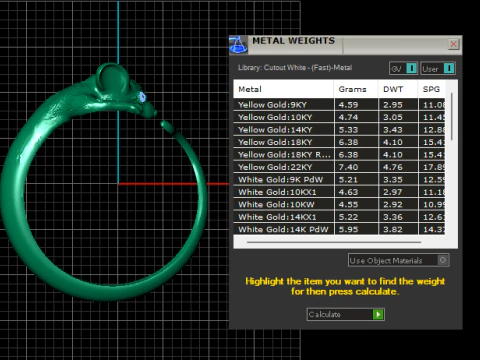Viewport: 480px width, 360px height.
Task: Click the green Calculate arrow icon
Action: 378,314
